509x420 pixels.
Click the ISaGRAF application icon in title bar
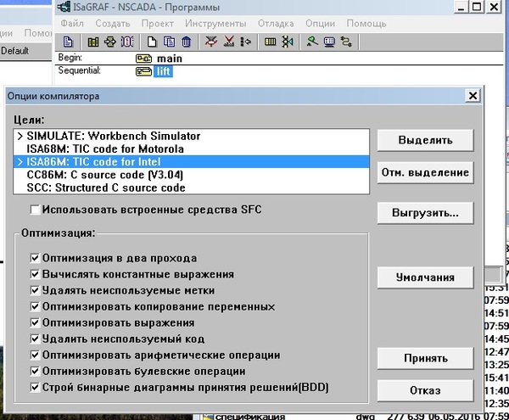64,7
